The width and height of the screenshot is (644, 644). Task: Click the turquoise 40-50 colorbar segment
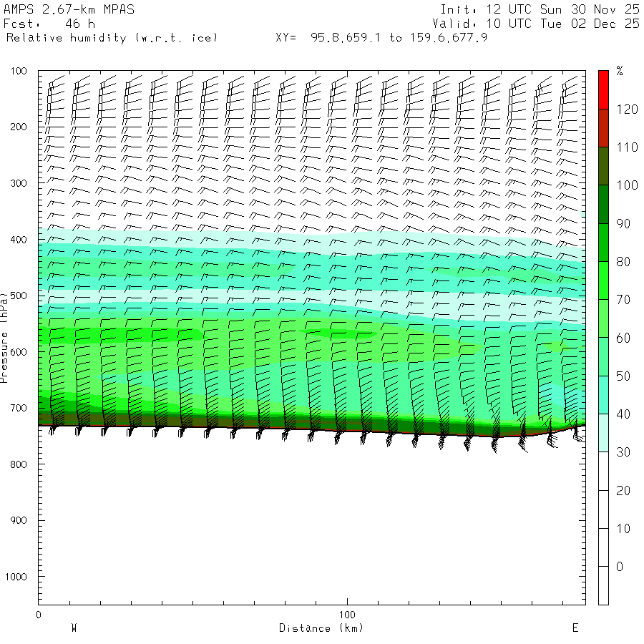[x=603, y=395]
